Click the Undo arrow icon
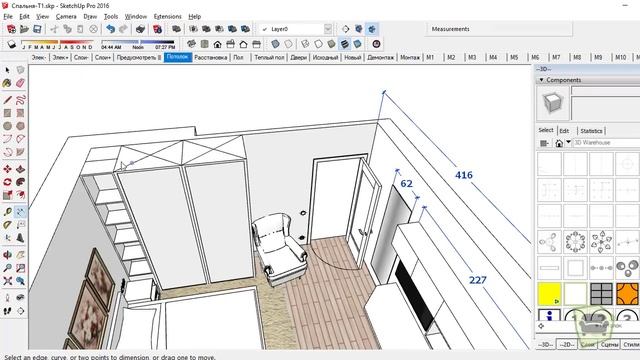 click(110, 29)
